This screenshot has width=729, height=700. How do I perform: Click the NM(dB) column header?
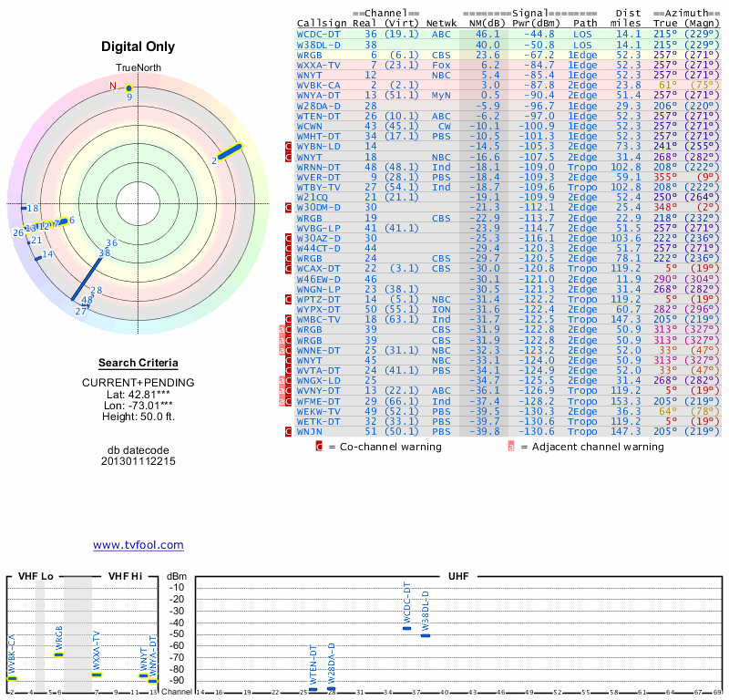483,23
